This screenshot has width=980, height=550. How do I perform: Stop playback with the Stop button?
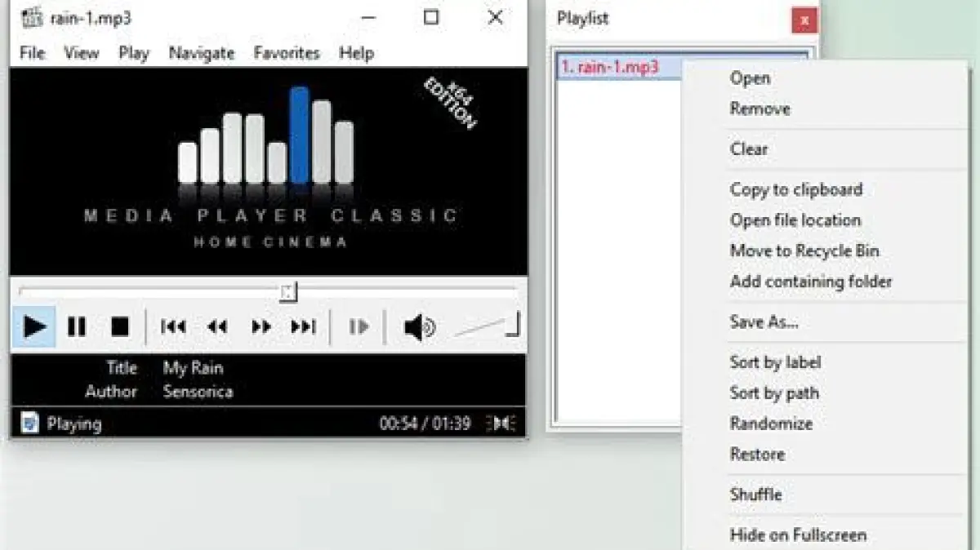(x=120, y=327)
